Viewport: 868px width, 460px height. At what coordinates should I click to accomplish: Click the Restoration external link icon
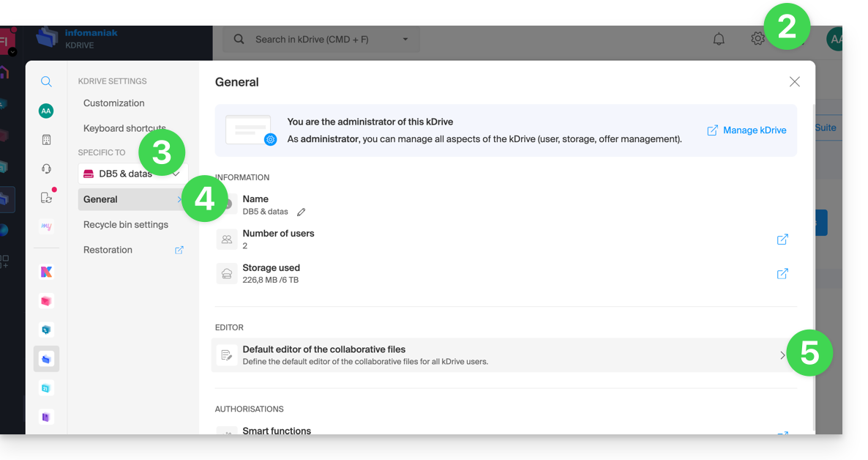[x=179, y=250]
